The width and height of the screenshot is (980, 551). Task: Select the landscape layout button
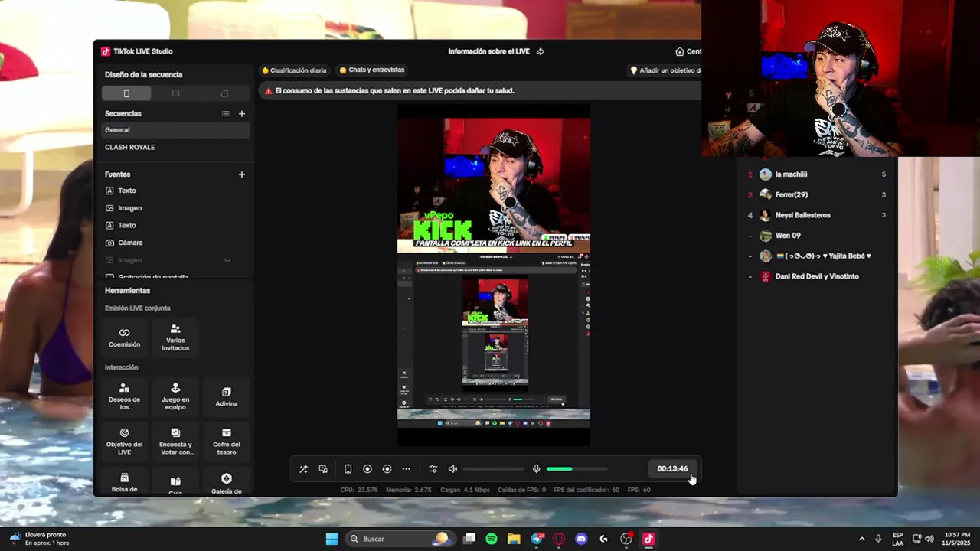tap(175, 93)
